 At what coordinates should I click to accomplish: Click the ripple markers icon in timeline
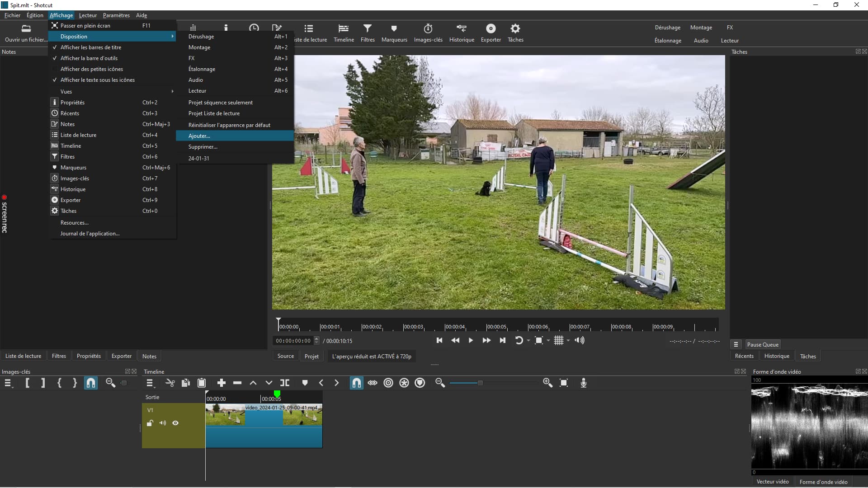(420, 383)
